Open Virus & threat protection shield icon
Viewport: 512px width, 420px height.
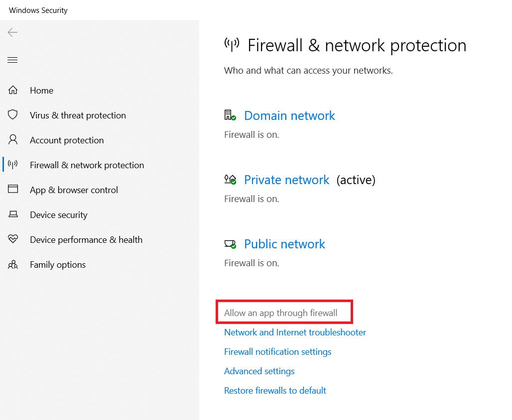[x=13, y=115]
